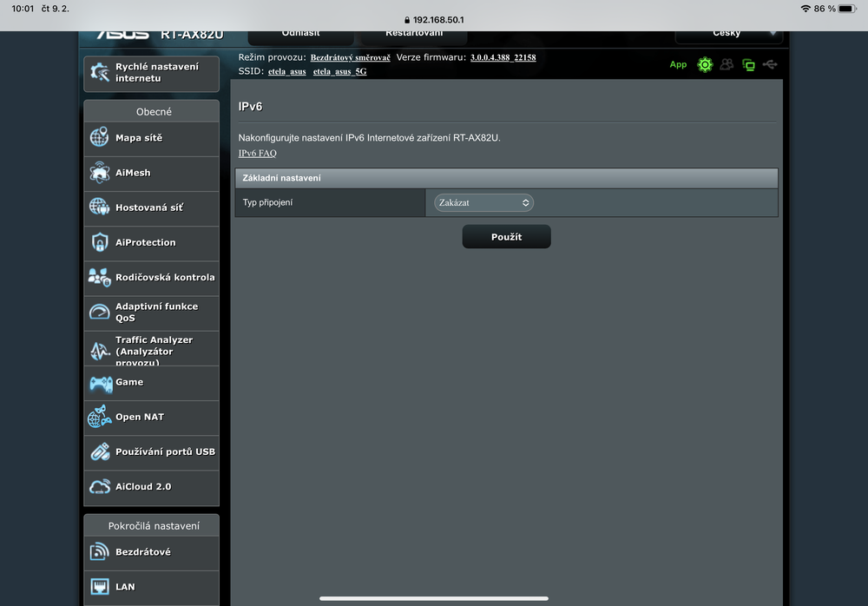The width and height of the screenshot is (868, 606).
Task: Open Mapa sítě network map icon
Action: click(x=100, y=138)
